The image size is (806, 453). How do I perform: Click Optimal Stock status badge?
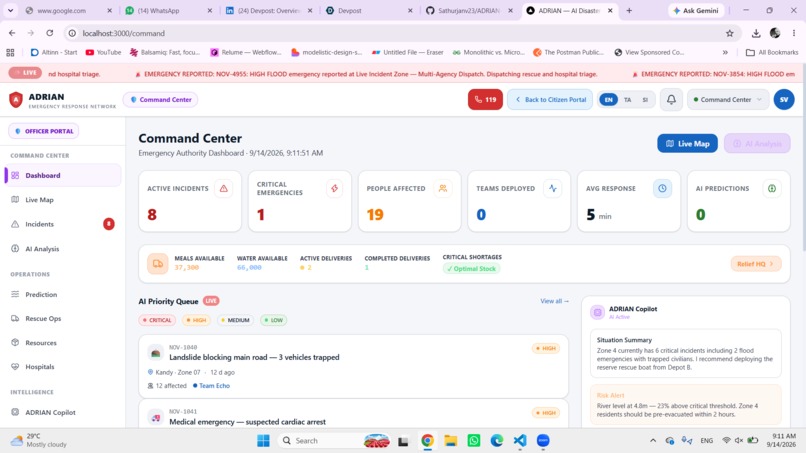point(471,268)
